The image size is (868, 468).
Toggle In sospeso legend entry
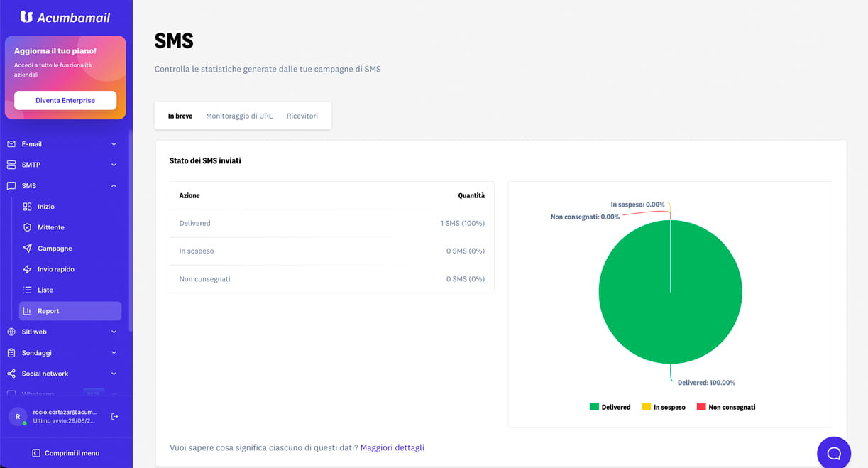(664, 407)
